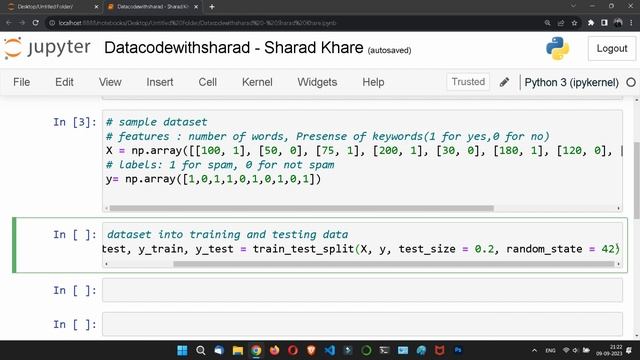Launch Opera from the taskbar
Image resolution: width=640 pixels, height=360 pixels.
click(293, 350)
